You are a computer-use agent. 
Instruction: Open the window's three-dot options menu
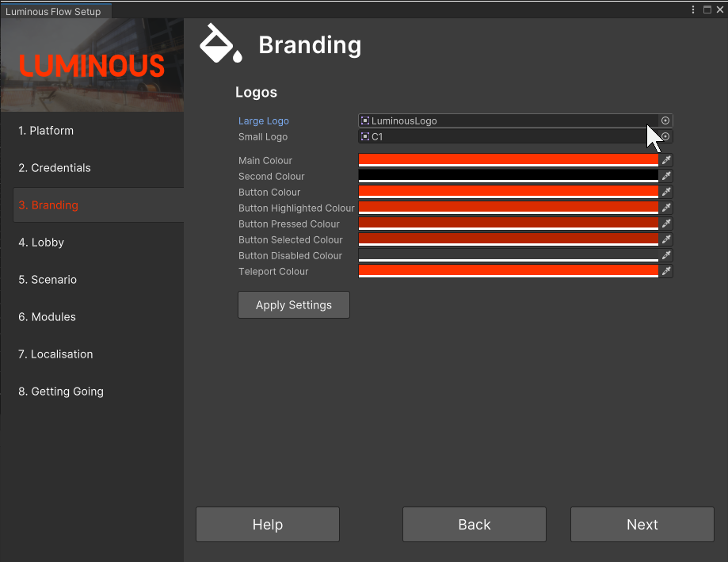694,10
